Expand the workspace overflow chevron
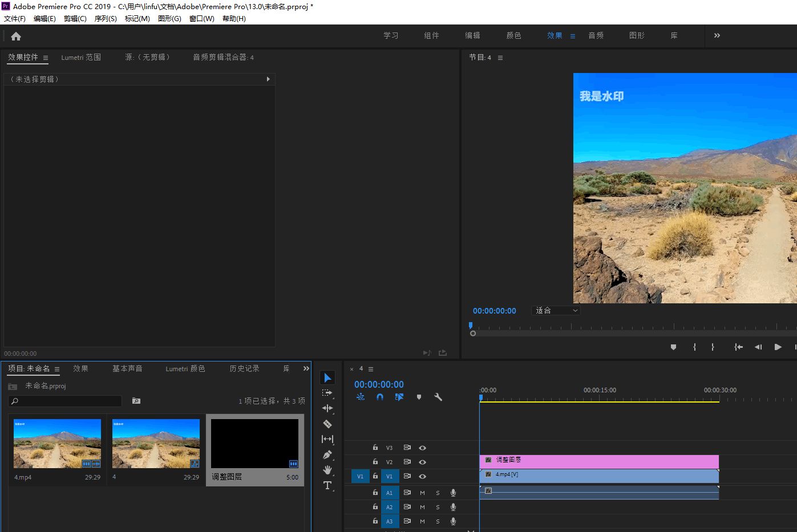Image resolution: width=797 pixels, height=532 pixels. pyautogui.click(x=717, y=35)
